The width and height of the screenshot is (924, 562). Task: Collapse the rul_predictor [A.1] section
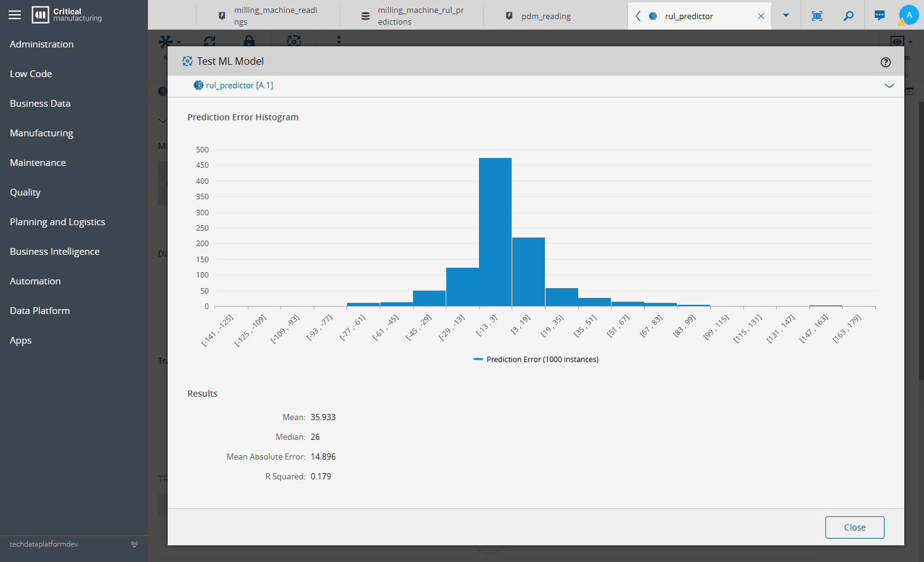click(889, 86)
